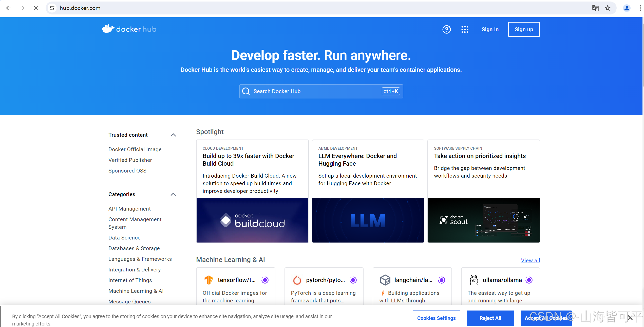Select Internet of Things category
This screenshot has height=327, width=644.
[130, 280]
